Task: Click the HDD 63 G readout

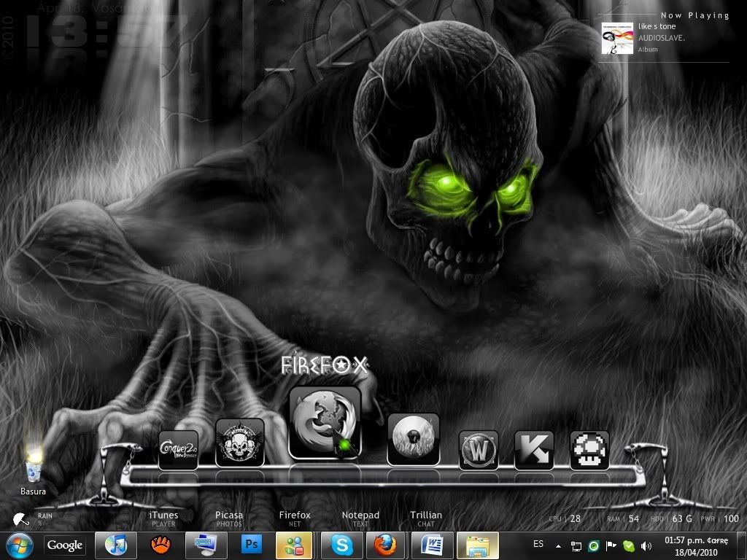Action: point(671,518)
